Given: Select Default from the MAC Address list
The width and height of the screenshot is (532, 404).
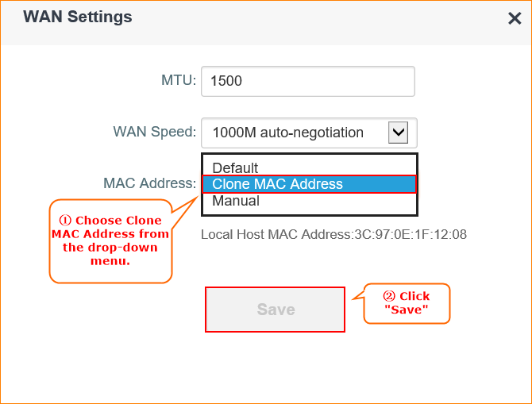Looking at the screenshot, I should click(x=235, y=167).
